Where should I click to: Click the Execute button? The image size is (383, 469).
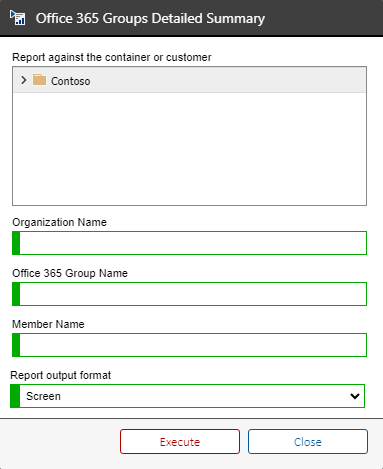click(x=180, y=442)
